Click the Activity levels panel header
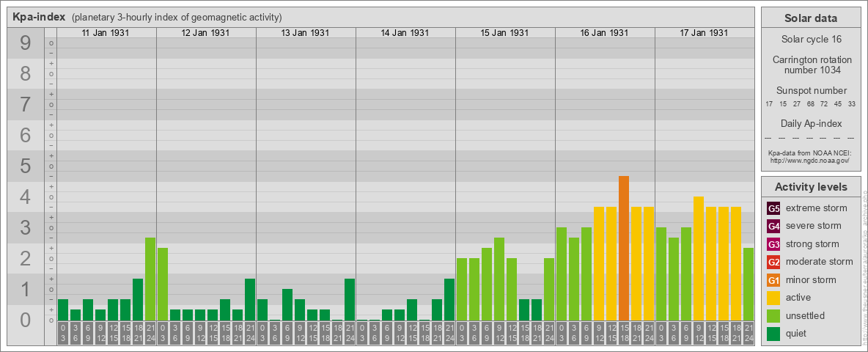 811,187
